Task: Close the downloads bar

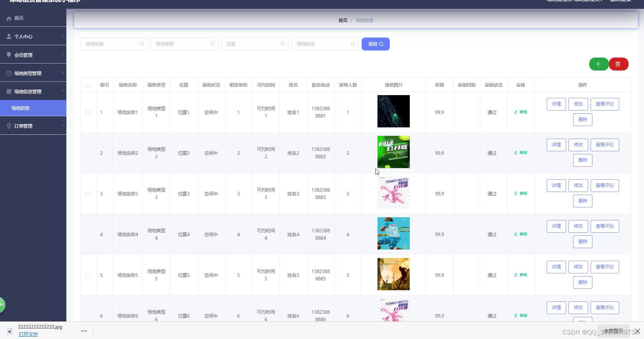Action: click(x=638, y=331)
